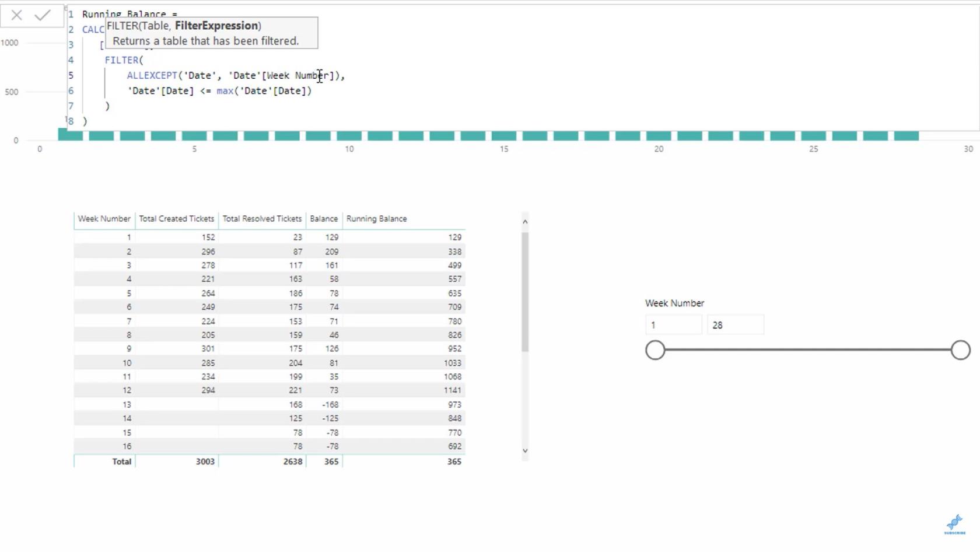Click week number 1 row cell

(x=129, y=237)
